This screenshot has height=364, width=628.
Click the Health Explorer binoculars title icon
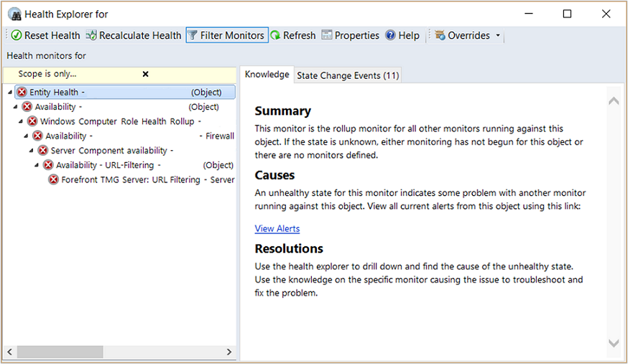pos(15,14)
